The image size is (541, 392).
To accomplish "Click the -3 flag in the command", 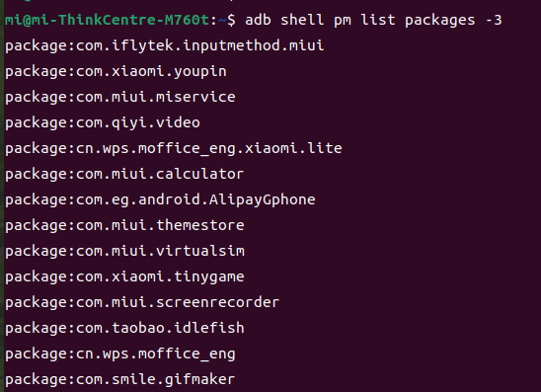I will click(494, 20).
